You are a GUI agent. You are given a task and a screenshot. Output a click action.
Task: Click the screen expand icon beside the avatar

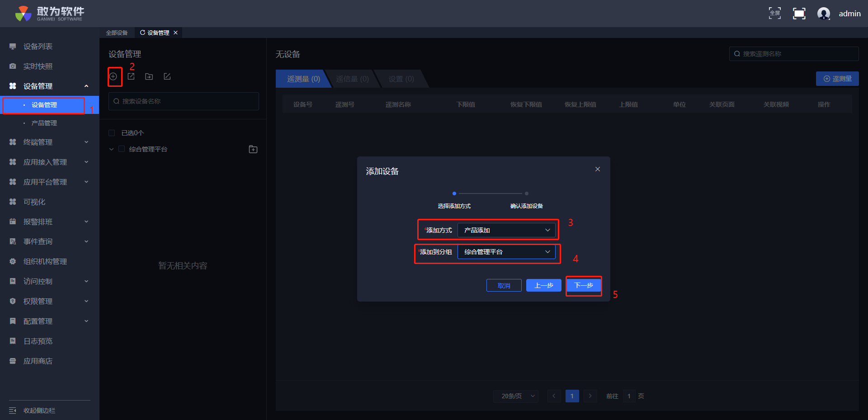(x=799, y=14)
